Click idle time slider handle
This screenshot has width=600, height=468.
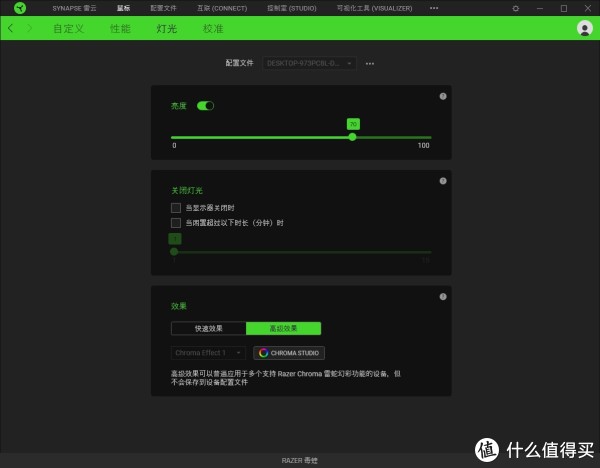[174, 251]
